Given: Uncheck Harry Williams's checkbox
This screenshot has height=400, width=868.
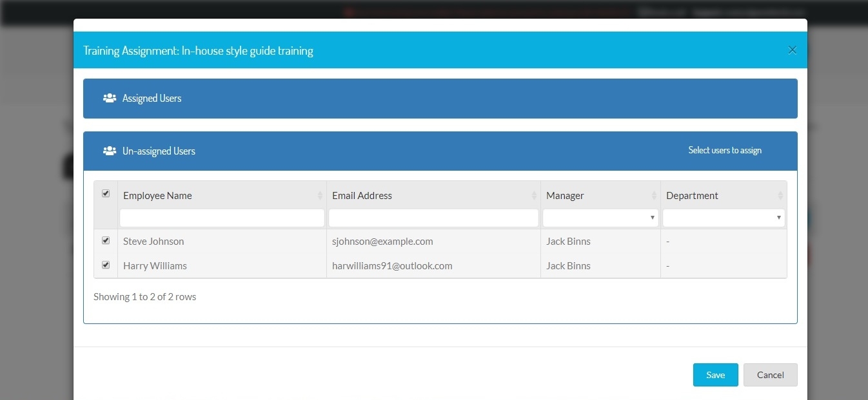Looking at the screenshot, I should click(106, 265).
